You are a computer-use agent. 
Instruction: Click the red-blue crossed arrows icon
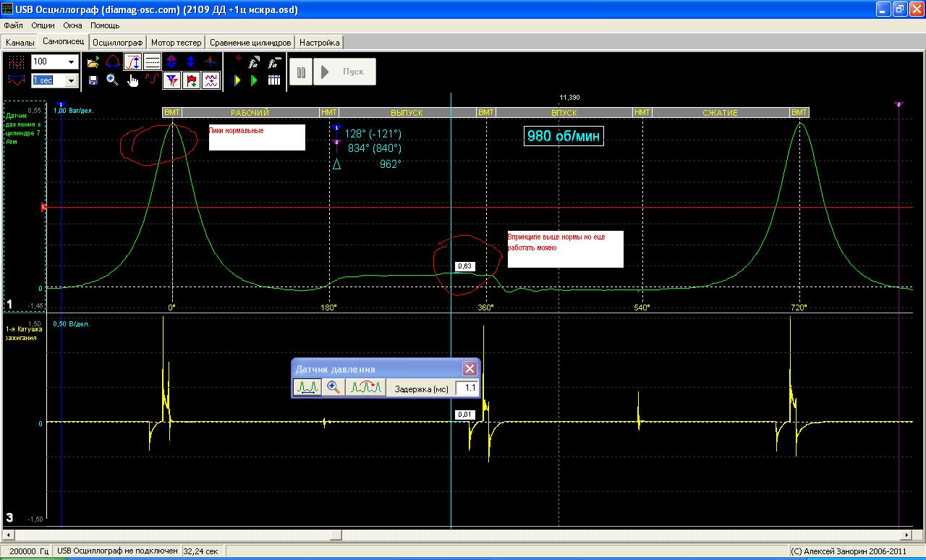(x=211, y=62)
